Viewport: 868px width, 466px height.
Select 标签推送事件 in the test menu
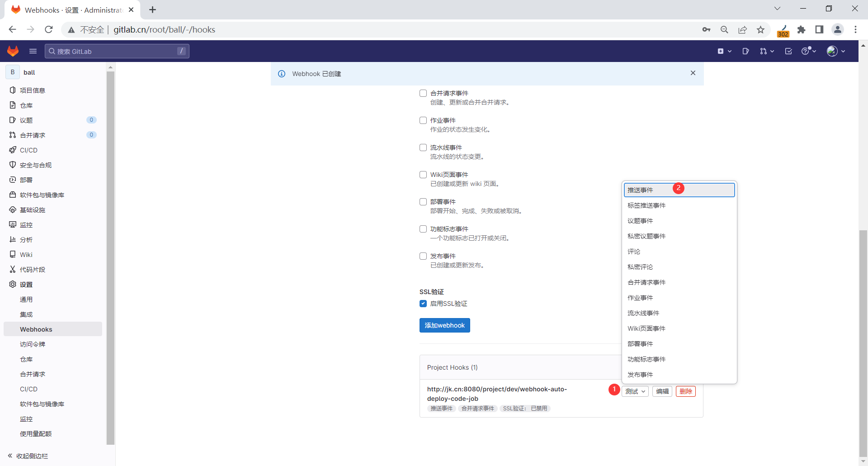679,205
